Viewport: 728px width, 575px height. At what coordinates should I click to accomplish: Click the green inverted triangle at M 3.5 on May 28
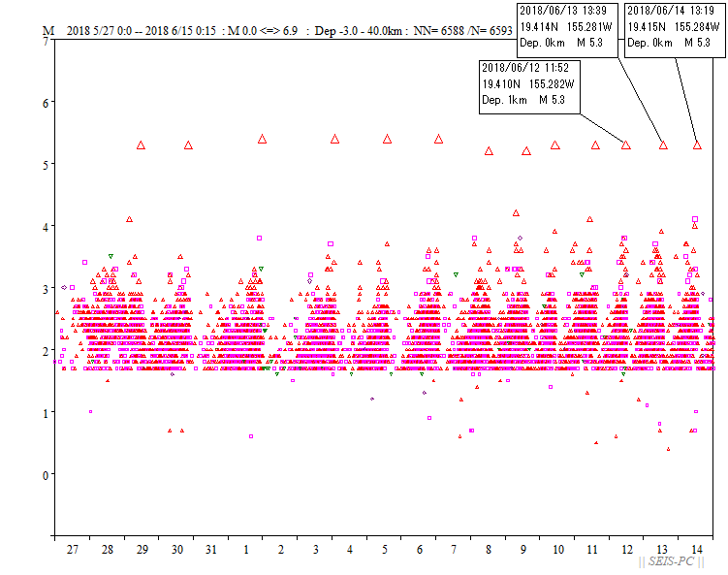pyautogui.click(x=111, y=256)
